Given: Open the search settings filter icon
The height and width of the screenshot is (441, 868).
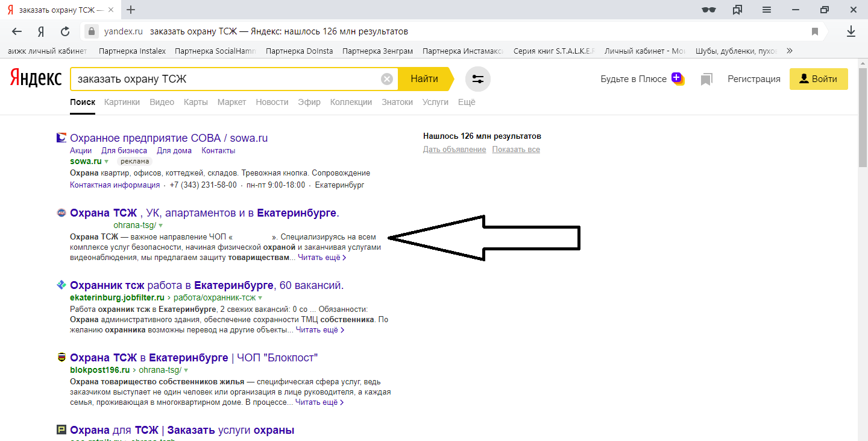Looking at the screenshot, I should pyautogui.click(x=478, y=79).
